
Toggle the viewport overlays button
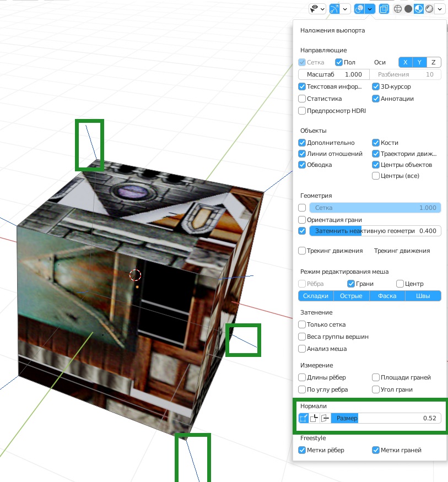point(359,9)
